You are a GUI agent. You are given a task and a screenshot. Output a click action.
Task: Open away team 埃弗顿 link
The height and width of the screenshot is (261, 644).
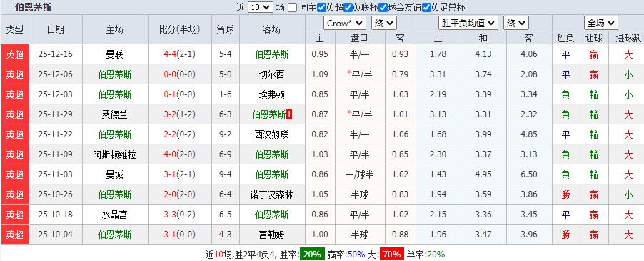(272, 94)
